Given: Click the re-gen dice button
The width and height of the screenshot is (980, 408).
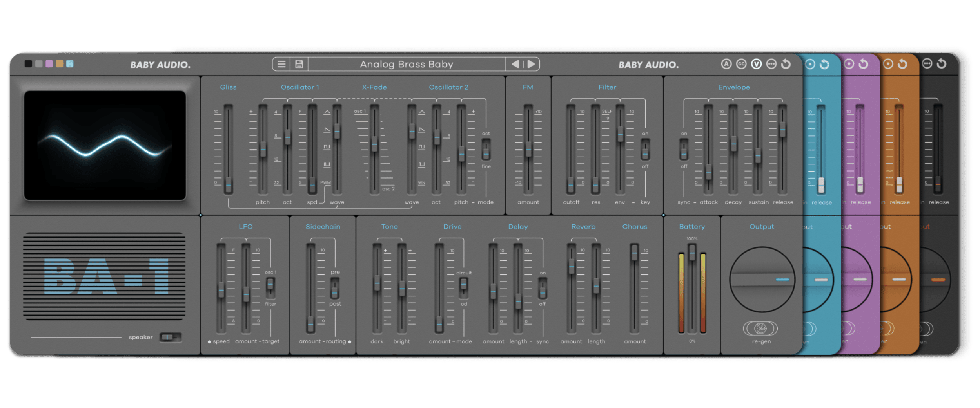Looking at the screenshot, I should pyautogui.click(x=760, y=329).
